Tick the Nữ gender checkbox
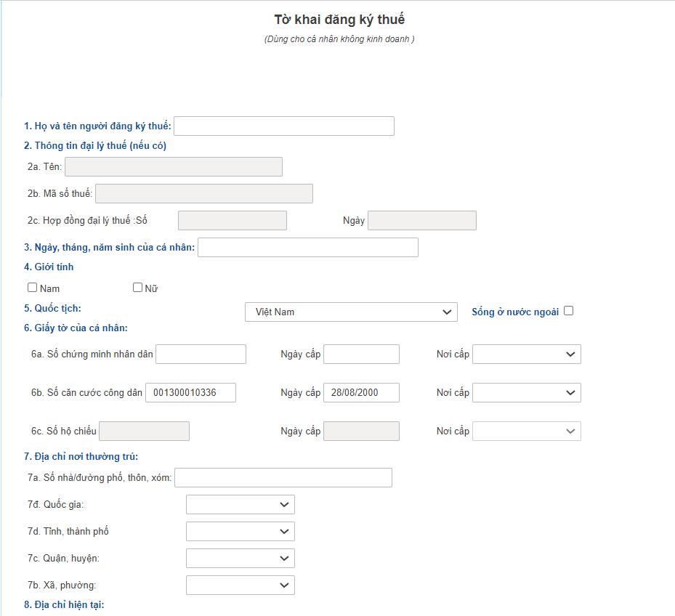This screenshot has height=616, width=675. point(137,288)
